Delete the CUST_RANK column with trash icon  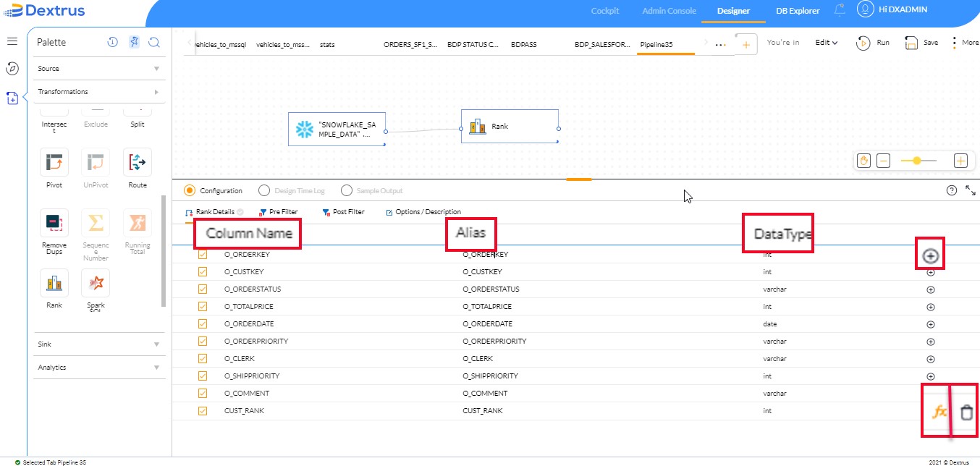[966, 412]
